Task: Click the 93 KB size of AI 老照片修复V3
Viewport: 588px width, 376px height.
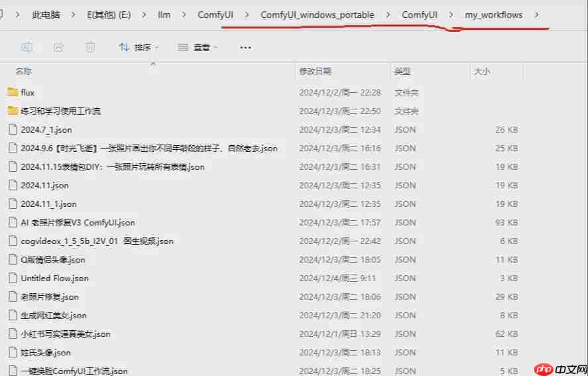Action: pyautogui.click(x=506, y=222)
